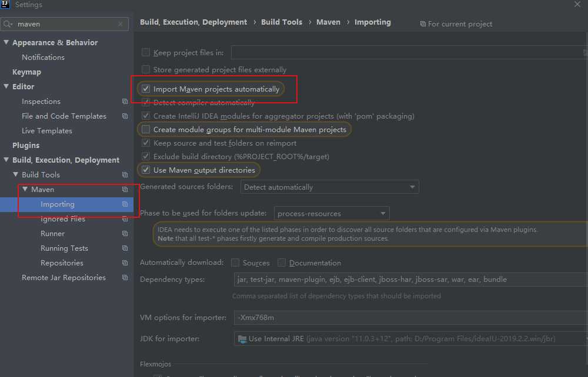The image size is (588, 377).
Task: Click Build Tools in the breadcrumb
Action: pos(282,22)
